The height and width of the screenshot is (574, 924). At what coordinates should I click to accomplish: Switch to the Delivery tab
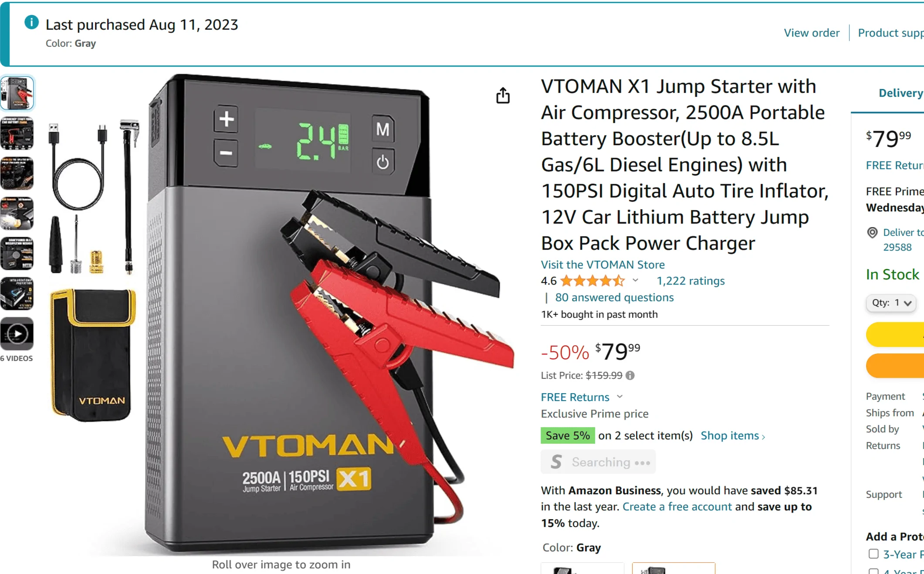click(x=900, y=93)
